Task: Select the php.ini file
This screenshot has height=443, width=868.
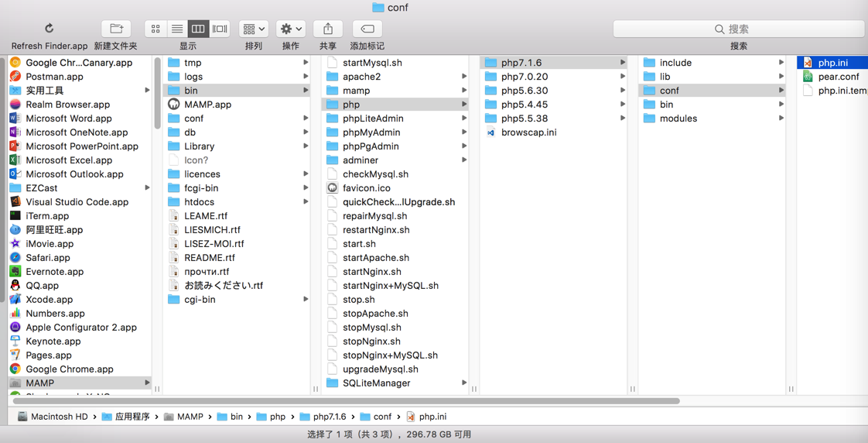Action: pyautogui.click(x=832, y=63)
